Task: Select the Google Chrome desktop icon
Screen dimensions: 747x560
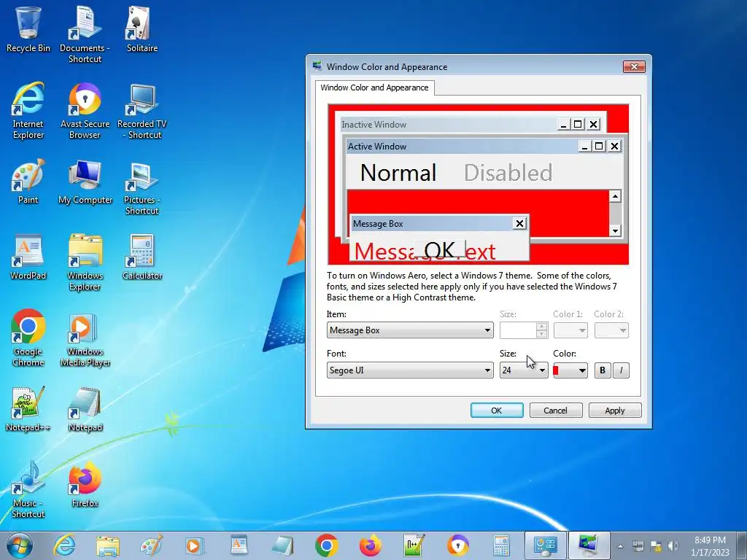Action: pos(28,338)
